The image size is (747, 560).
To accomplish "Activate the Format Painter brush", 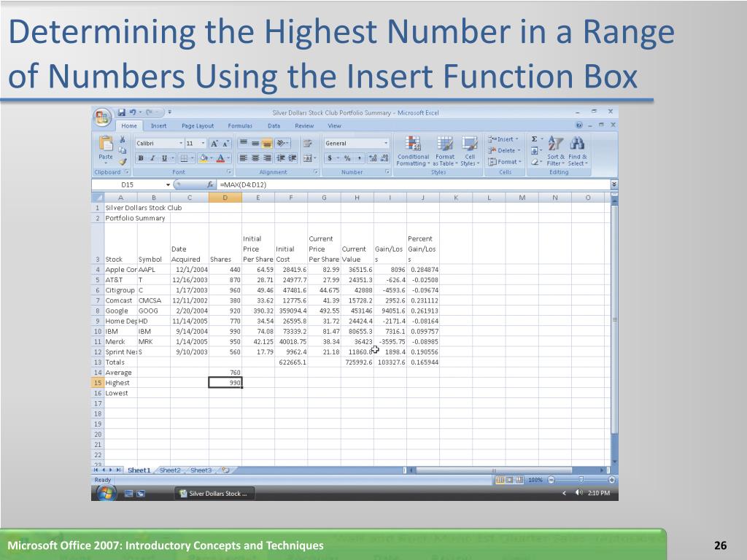I will point(123,161).
